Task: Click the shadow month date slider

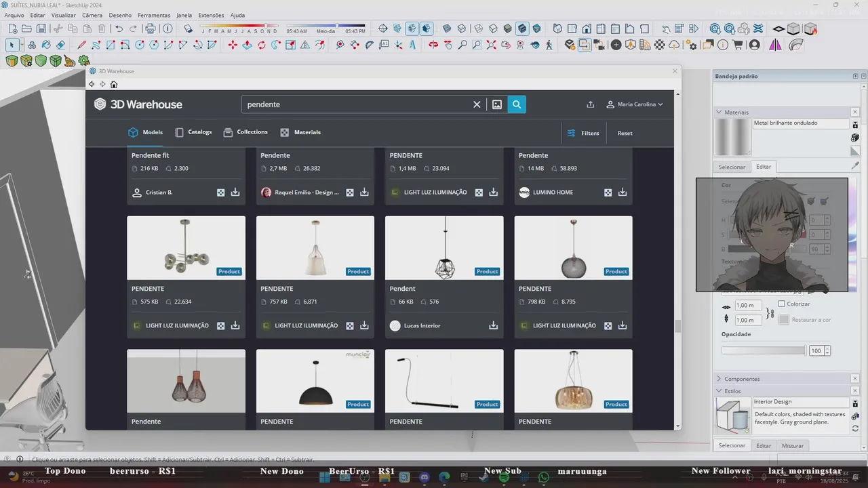Action: point(239,26)
